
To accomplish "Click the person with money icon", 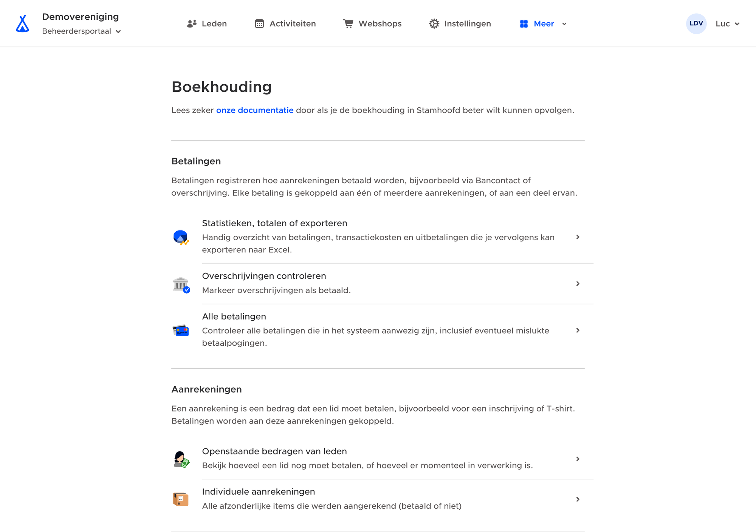I will (x=181, y=459).
